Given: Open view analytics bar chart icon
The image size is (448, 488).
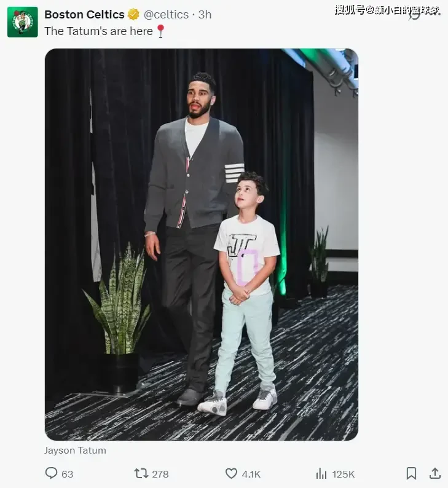Looking at the screenshot, I should pyautogui.click(x=321, y=474).
